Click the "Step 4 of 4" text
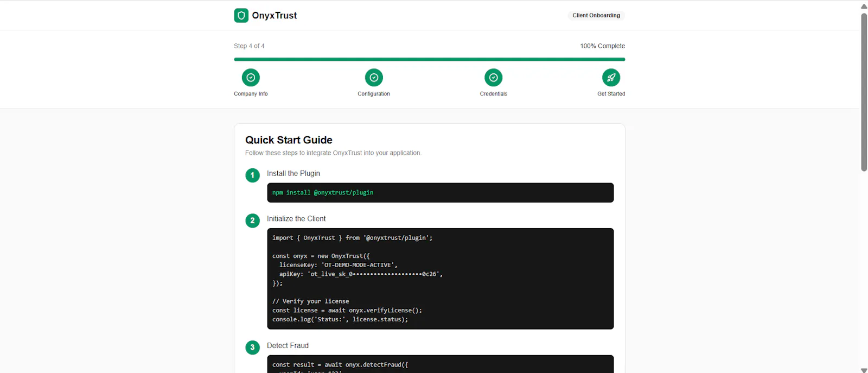868x373 pixels. [x=249, y=46]
